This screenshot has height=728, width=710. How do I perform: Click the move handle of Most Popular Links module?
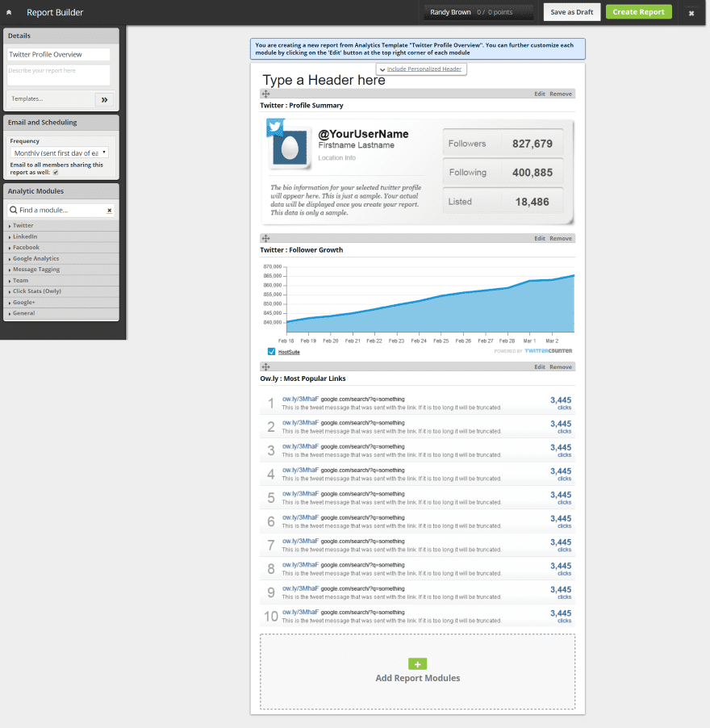point(266,366)
